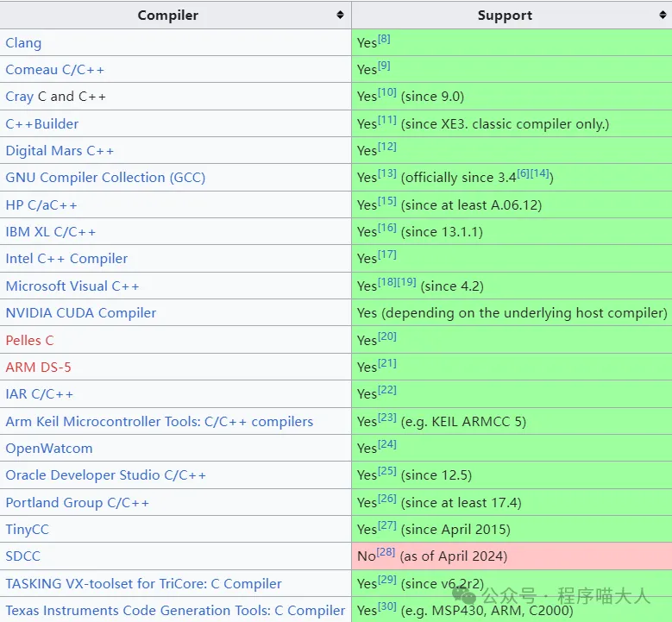Screen dimensions: 672x622
Task: Open the OpenWatcom link
Action: (49, 449)
